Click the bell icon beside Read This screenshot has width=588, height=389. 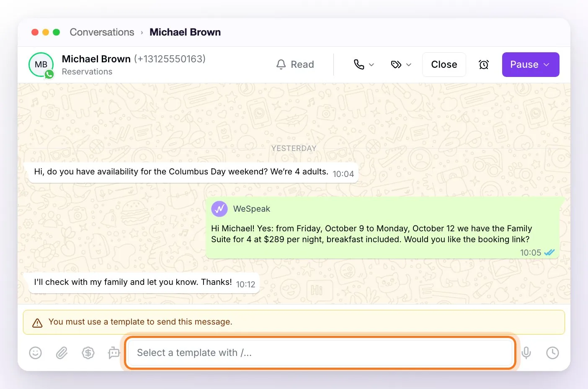(x=281, y=64)
